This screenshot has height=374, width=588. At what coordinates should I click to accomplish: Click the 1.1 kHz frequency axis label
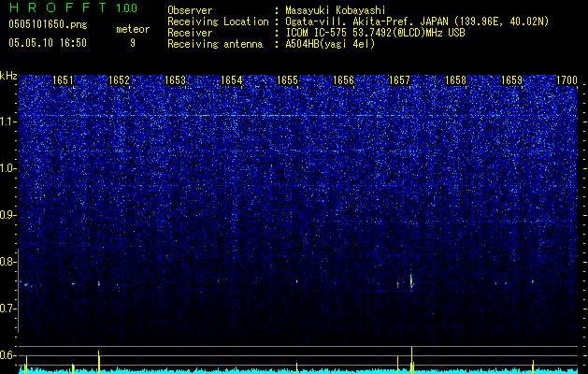(x=7, y=122)
